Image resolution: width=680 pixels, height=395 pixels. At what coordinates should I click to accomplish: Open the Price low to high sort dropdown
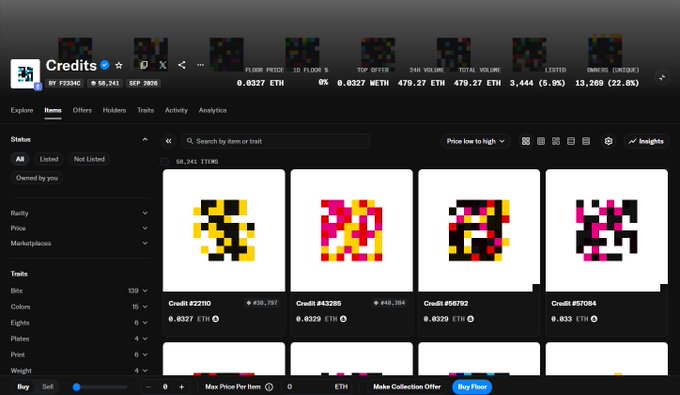click(475, 141)
